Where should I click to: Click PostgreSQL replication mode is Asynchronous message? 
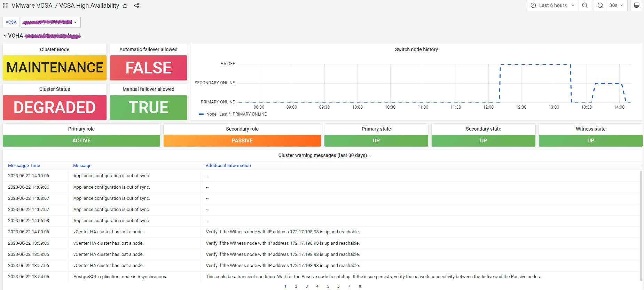[120, 277]
